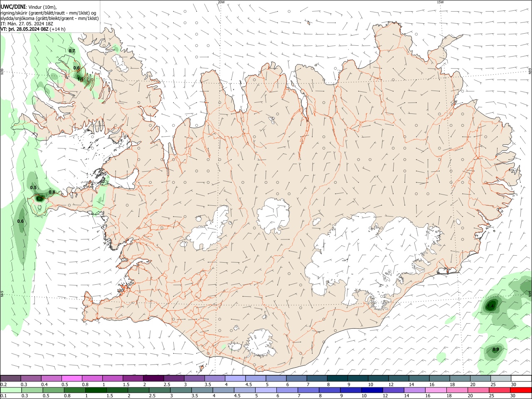Image resolution: width=532 pixels, height=399 pixels.
Task: Click the 1.4 precipitation label southeast of Iceland
Action: click(491, 306)
